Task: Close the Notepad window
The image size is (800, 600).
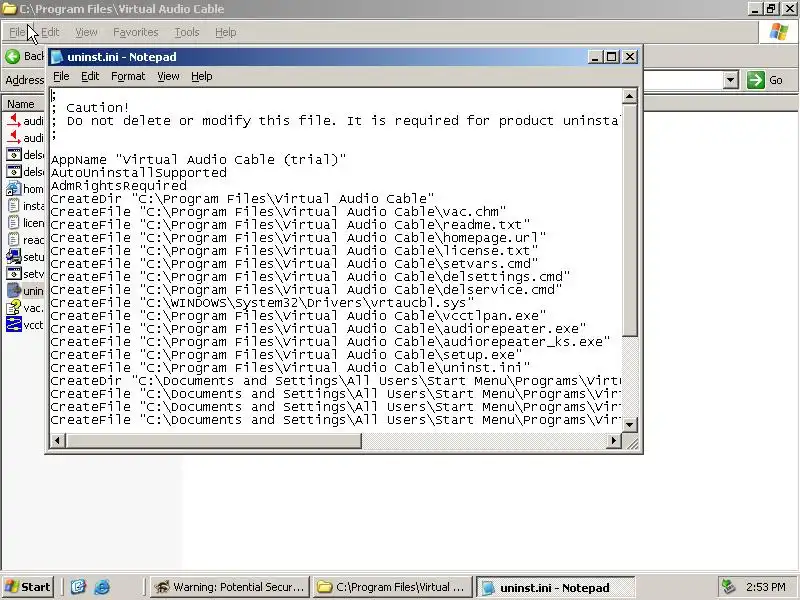Action: (x=630, y=57)
